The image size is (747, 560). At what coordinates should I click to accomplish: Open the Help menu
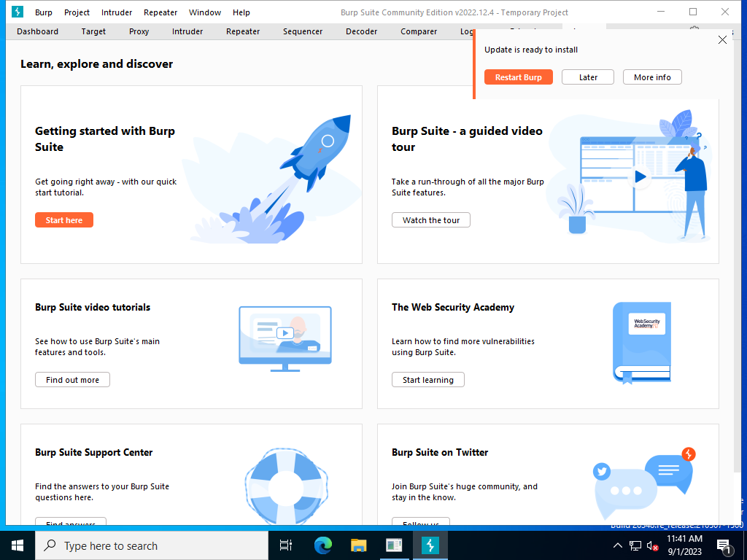point(241,12)
